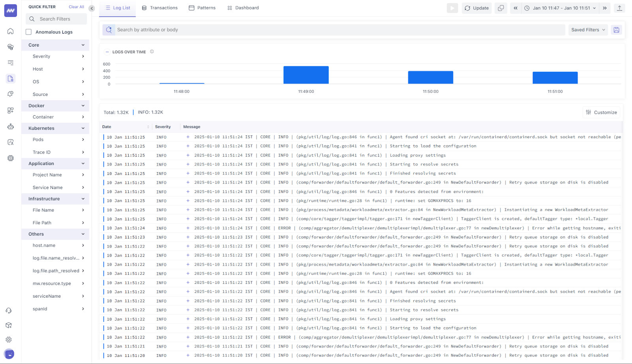This screenshot has width=632, height=364.
Task: Collapse the quick filter panel with the chevron
Action: [x=91, y=8]
